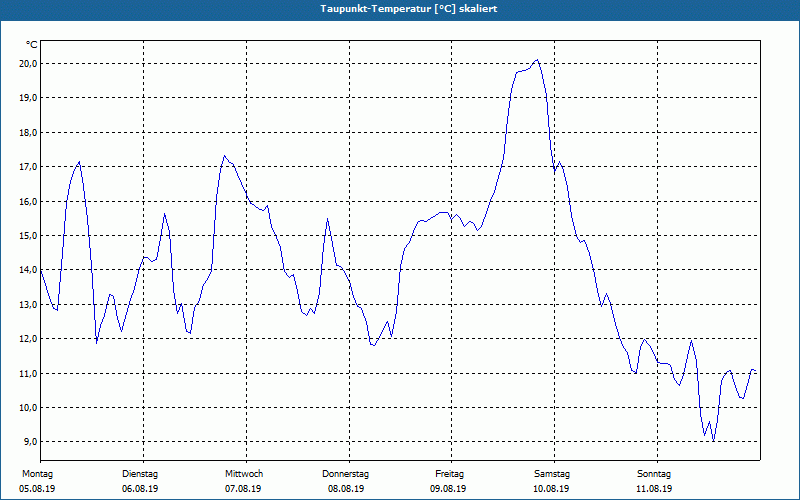Click the date 11.08.19

(654, 489)
